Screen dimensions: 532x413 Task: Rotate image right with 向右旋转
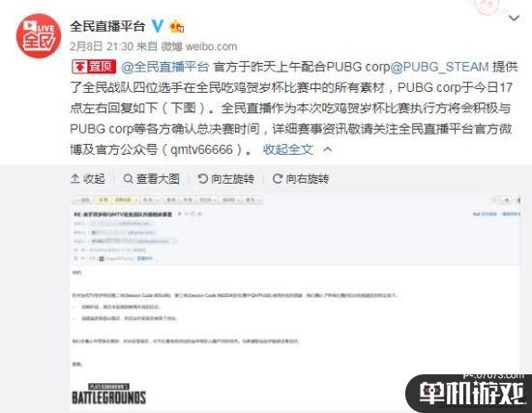[x=301, y=179]
